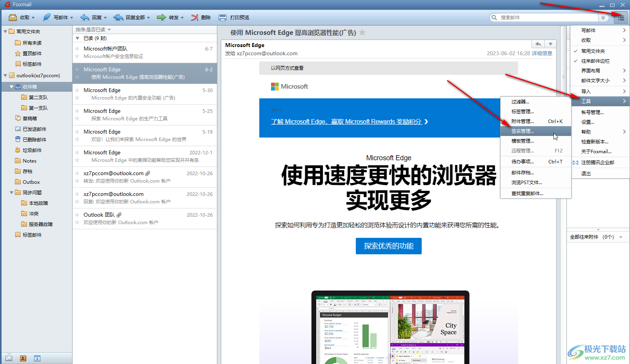Open the calendar view icon at bottom-left
630x364 pixels.
37,358
